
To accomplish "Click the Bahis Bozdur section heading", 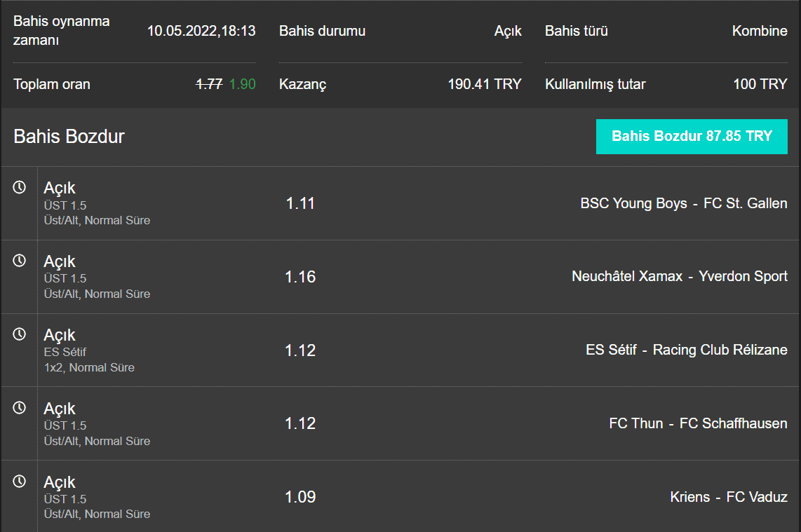I will pos(69,136).
